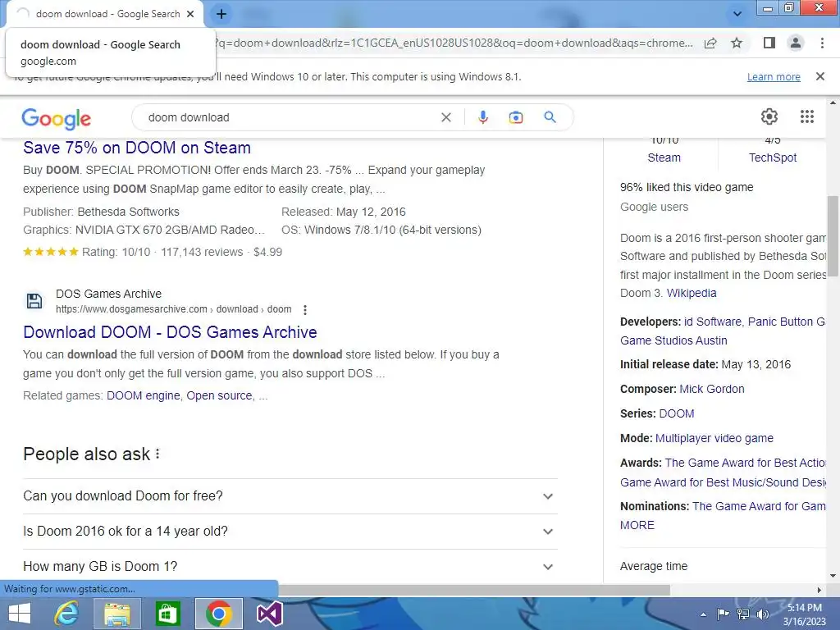Click '96% liked this video game' text
840x630 pixels.
687,187
